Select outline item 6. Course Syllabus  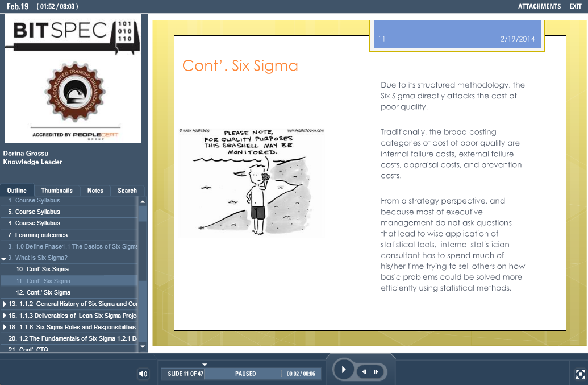(x=69, y=223)
